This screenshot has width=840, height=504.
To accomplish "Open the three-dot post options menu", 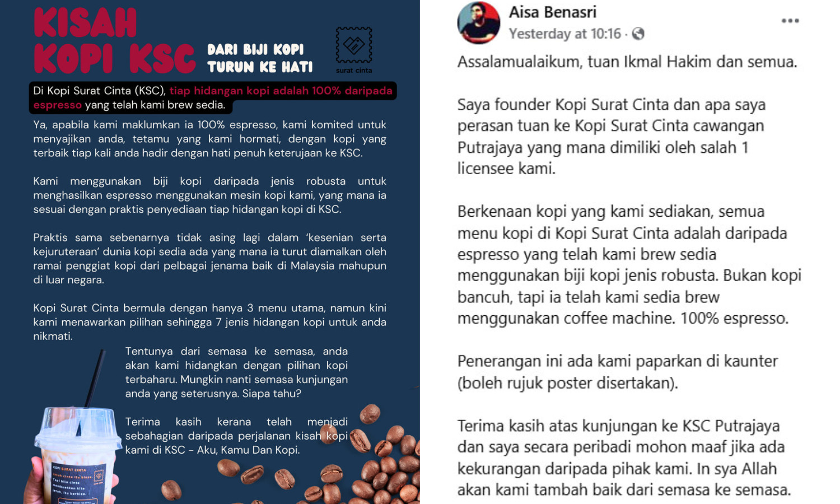I will (790, 21).
